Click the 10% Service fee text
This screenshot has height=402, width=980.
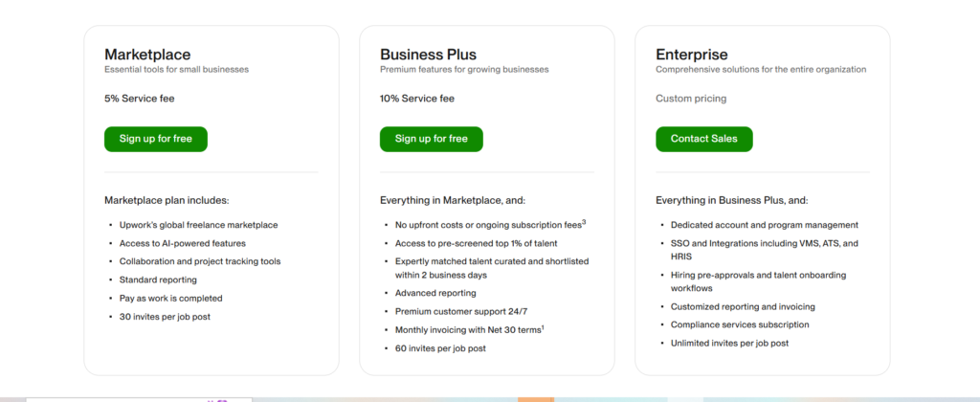pyautogui.click(x=417, y=99)
